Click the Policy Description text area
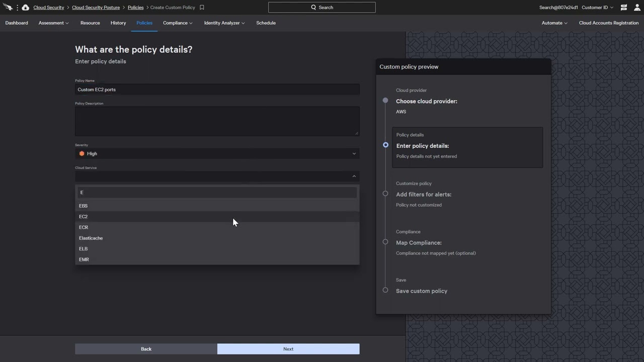This screenshot has height=362, width=644. [217, 121]
